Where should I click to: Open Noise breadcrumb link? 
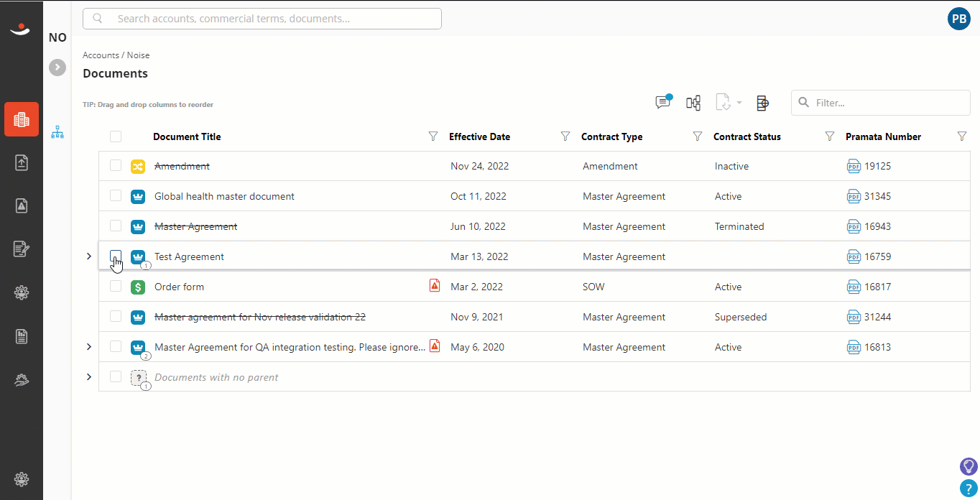point(139,55)
